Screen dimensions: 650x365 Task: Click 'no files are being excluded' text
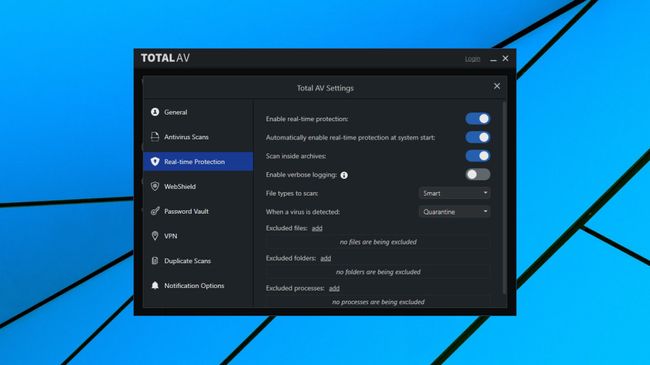pyautogui.click(x=378, y=242)
